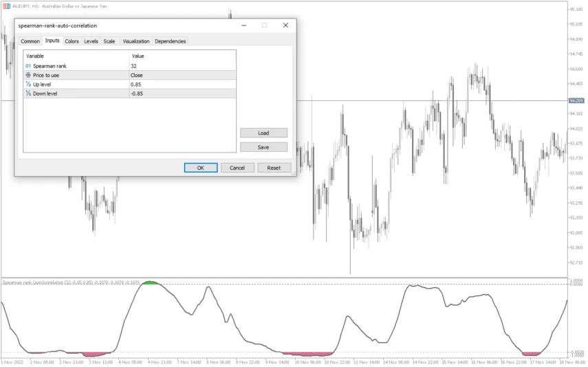Switch to the Scale tab

[109, 41]
